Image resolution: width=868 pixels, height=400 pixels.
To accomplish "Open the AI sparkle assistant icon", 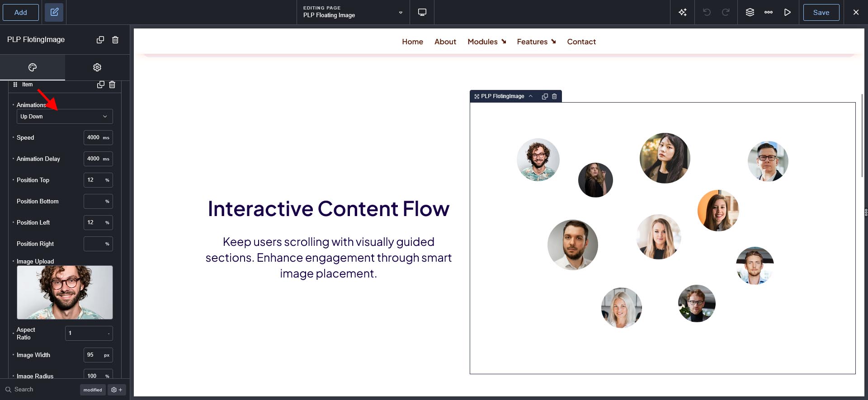I will tap(683, 12).
